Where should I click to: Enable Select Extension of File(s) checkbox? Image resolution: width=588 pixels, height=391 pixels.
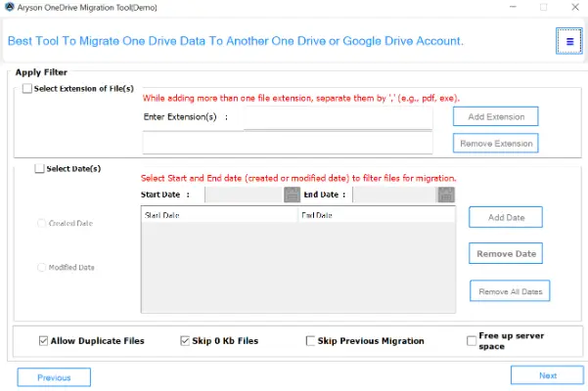(27, 89)
